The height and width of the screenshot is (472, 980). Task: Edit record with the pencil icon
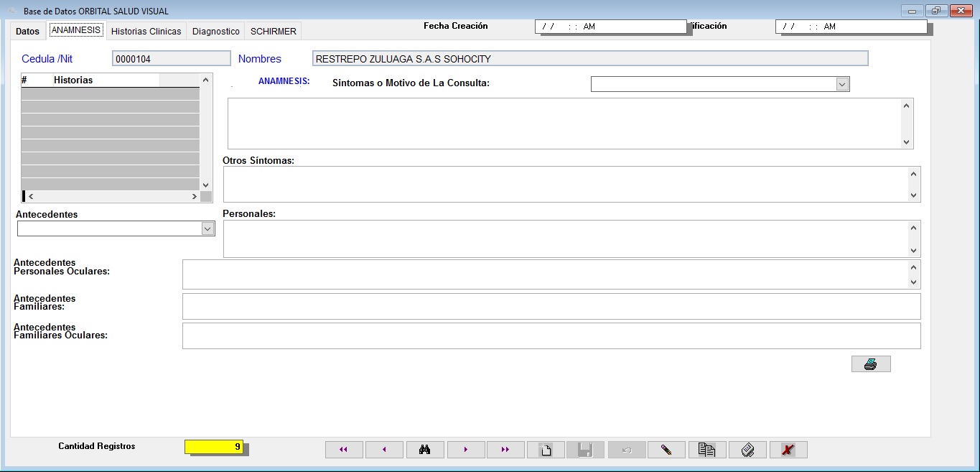[x=666, y=450]
